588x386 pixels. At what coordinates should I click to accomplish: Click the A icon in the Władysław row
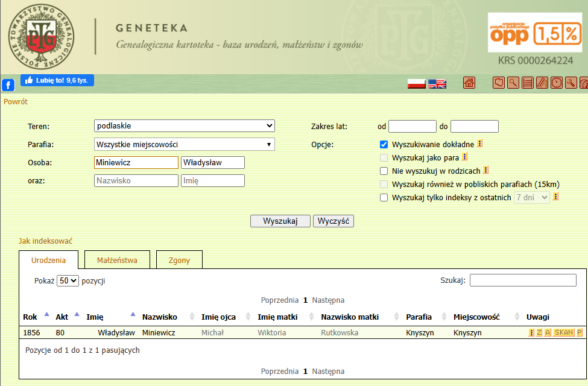tap(548, 332)
